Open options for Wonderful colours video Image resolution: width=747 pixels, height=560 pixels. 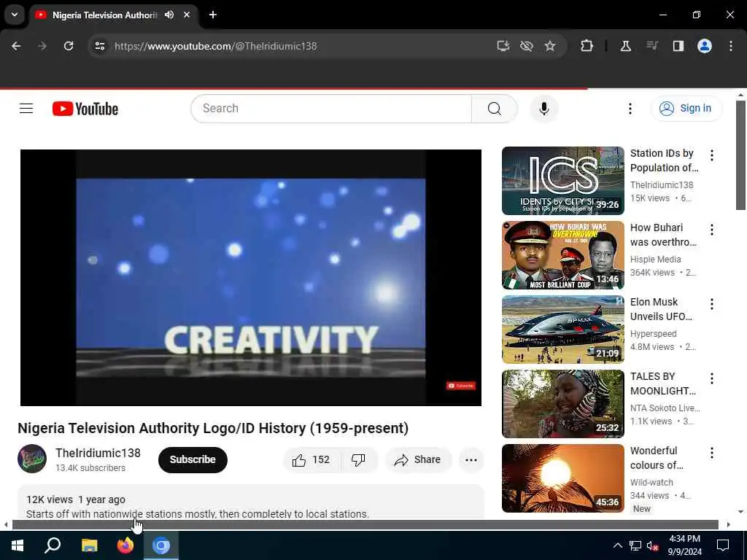coord(712,452)
